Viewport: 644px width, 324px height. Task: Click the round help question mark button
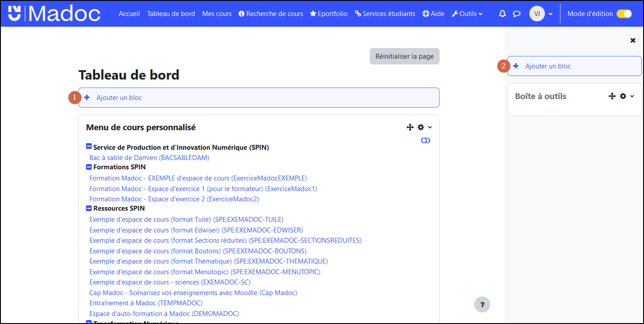pos(482,304)
